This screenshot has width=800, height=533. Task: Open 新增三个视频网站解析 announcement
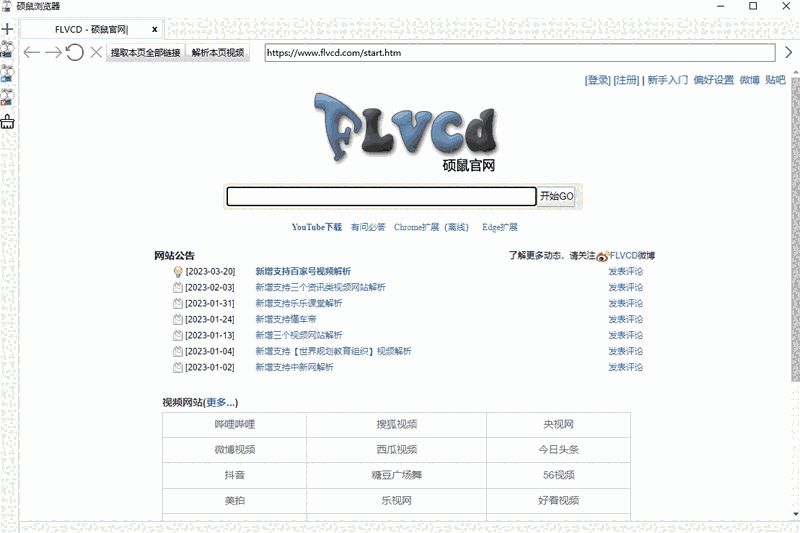(x=299, y=335)
